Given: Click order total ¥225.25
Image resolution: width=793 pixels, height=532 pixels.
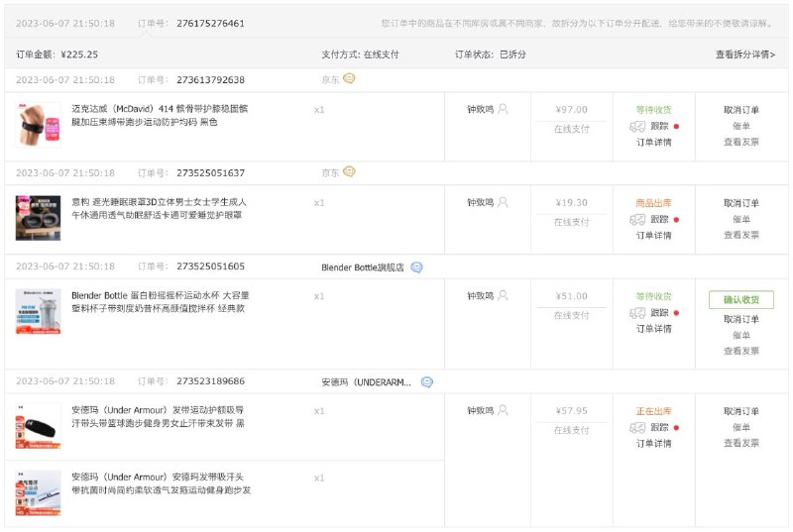Looking at the screenshot, I should [x=79, y=54].
